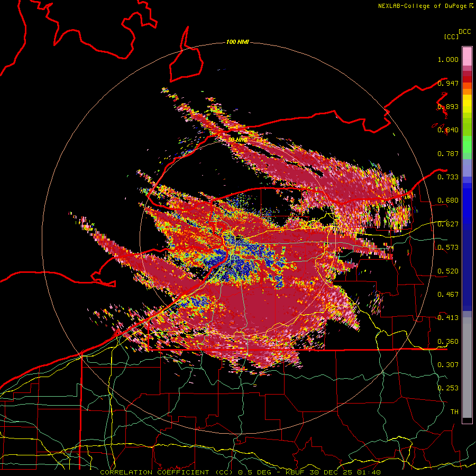476x476 pixels.
Task: Select the 0.573 value on the color scale
Action: coord(448,248)
